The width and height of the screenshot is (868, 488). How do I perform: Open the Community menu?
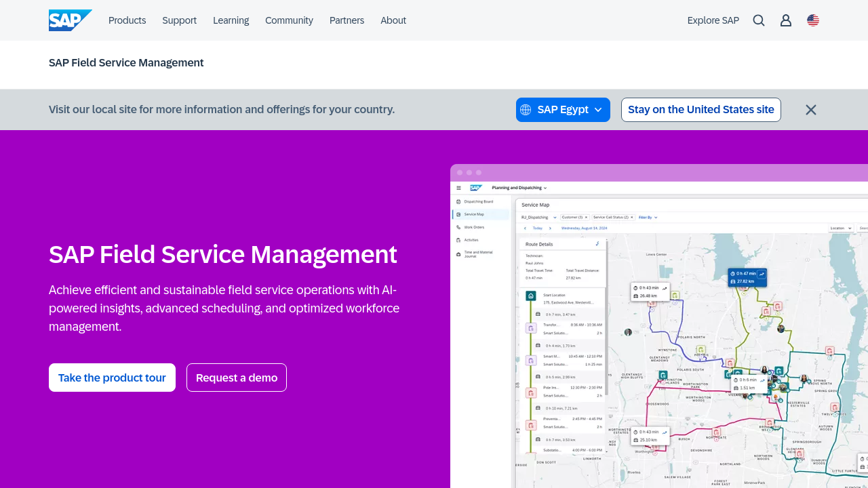point(289,20)
